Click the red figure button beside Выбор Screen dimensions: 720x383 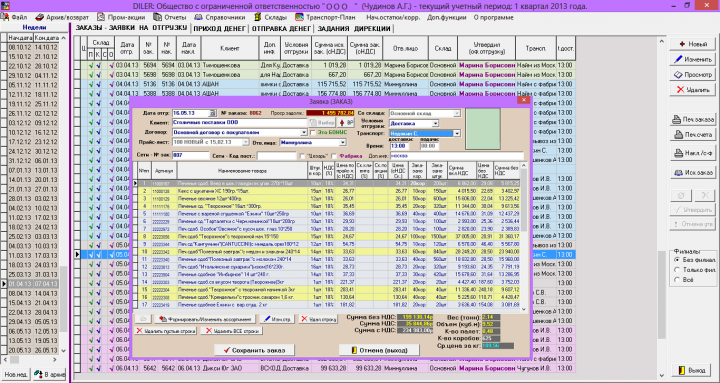click(x=346, y=123)
